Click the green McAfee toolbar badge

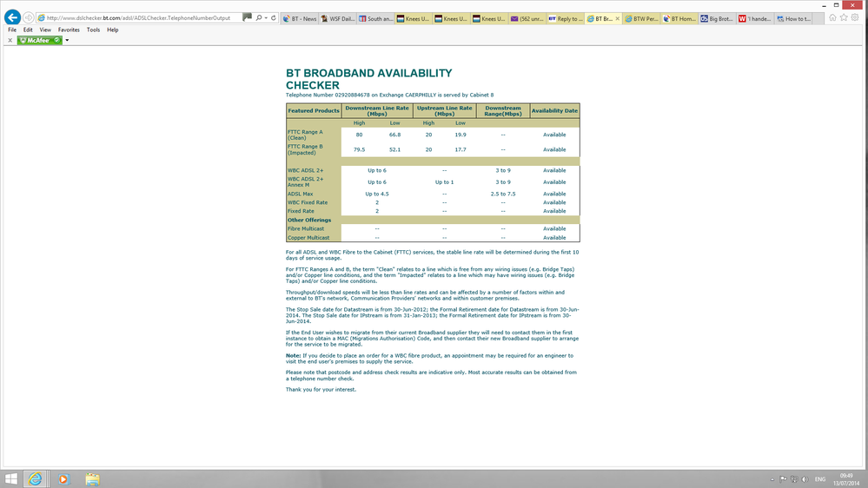[x=39, y=41]
